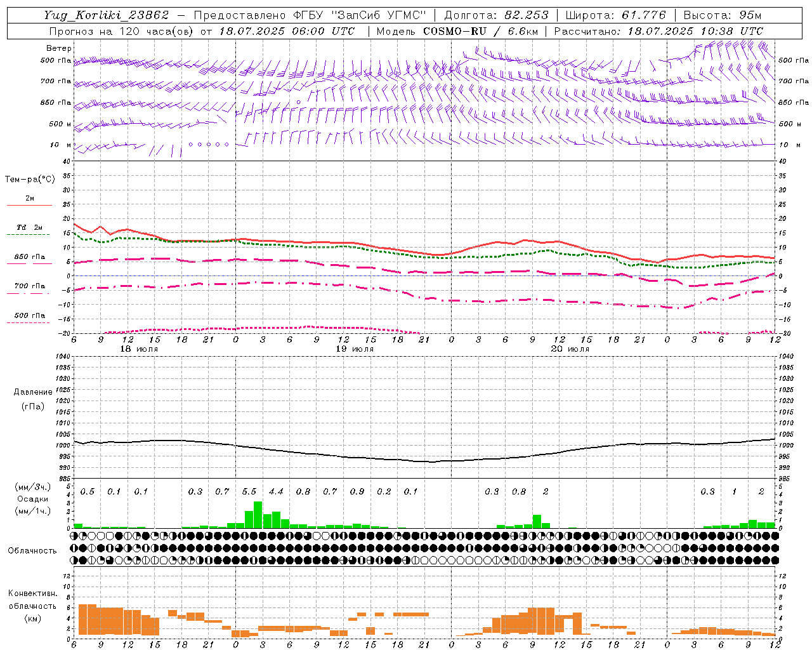Click the 'Ветер' wind panel label

[59, 48]
